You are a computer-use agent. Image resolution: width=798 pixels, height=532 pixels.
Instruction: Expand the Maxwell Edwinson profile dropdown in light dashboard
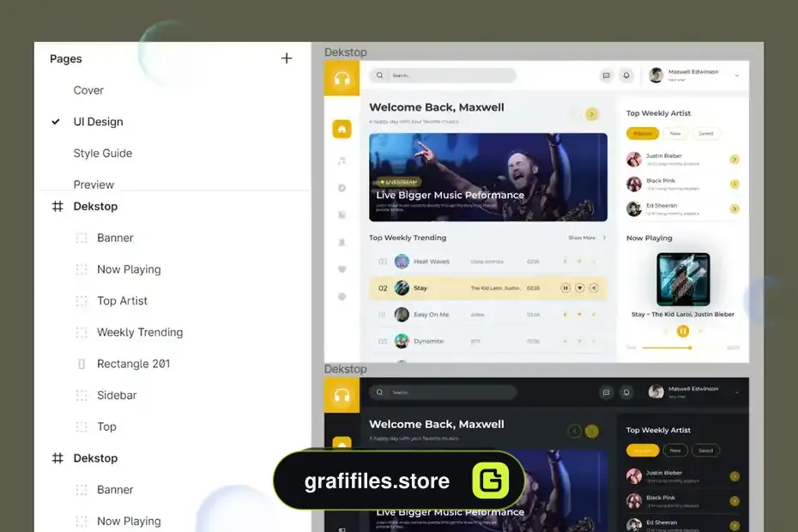click(737, 76)
